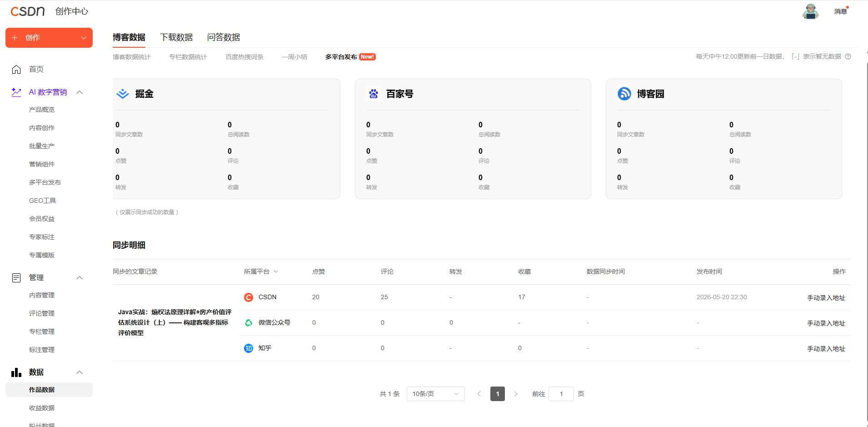Image resolution: width=868 pixels, height=427 pixels.
Task: Open 产品概览 in the sidebar
Action: coord(42,110)
